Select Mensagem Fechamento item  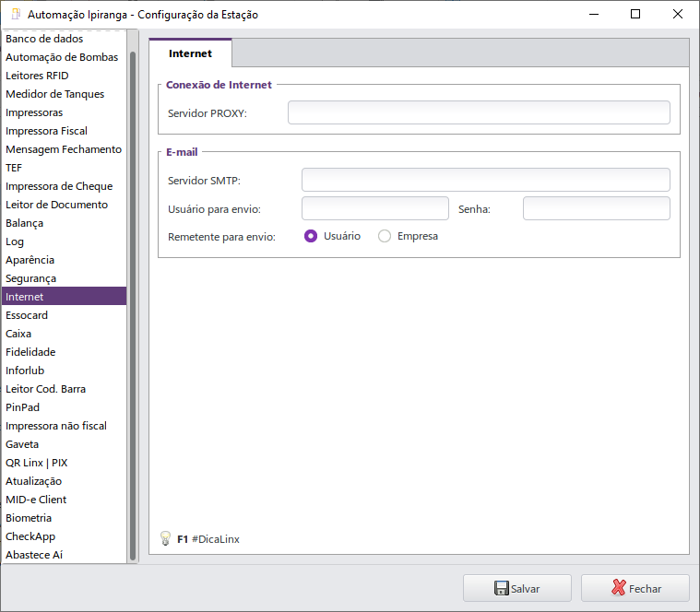[x=64, y=149]
